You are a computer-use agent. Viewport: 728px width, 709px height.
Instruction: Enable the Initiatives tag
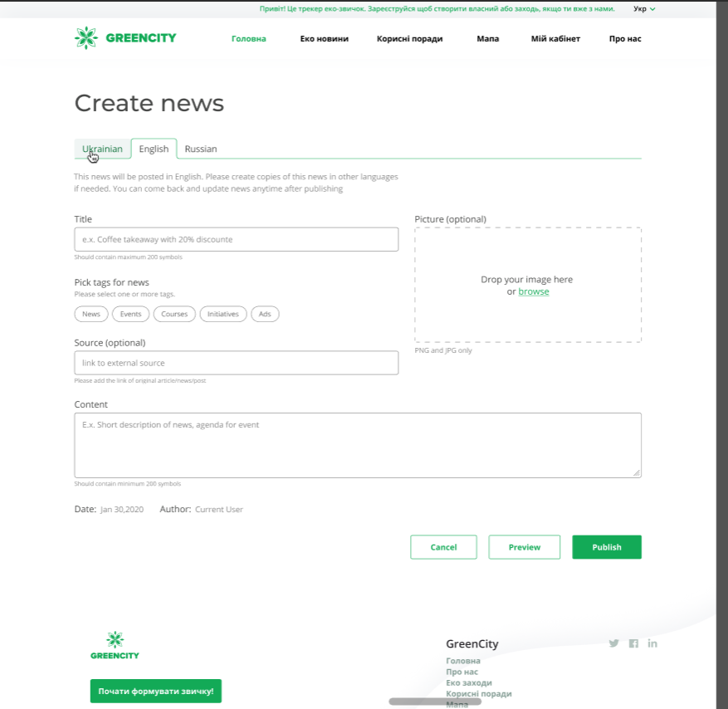(x=222, y=314)
